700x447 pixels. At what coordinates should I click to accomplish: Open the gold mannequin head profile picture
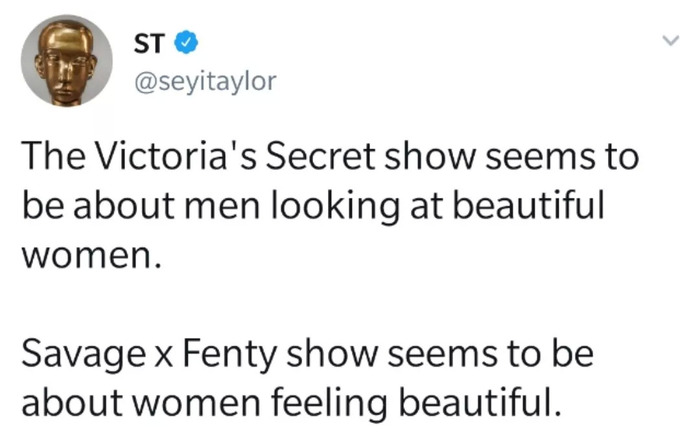click(67, 60)
